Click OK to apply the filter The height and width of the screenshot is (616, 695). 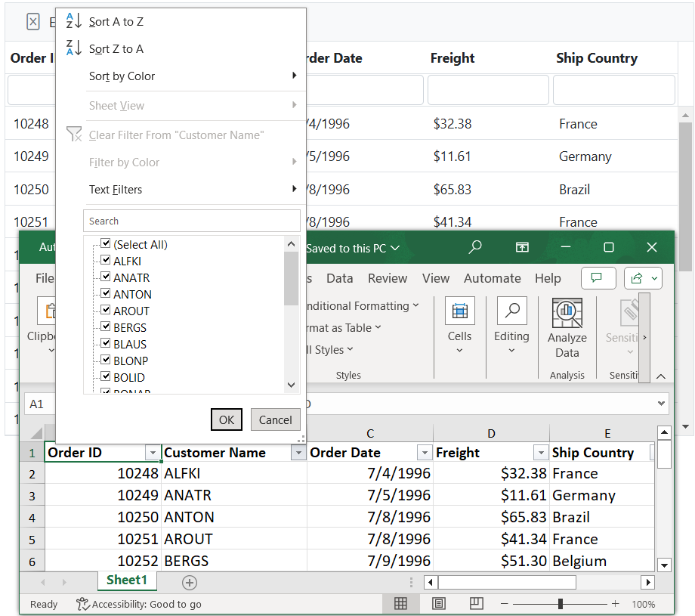pos(227,420)
